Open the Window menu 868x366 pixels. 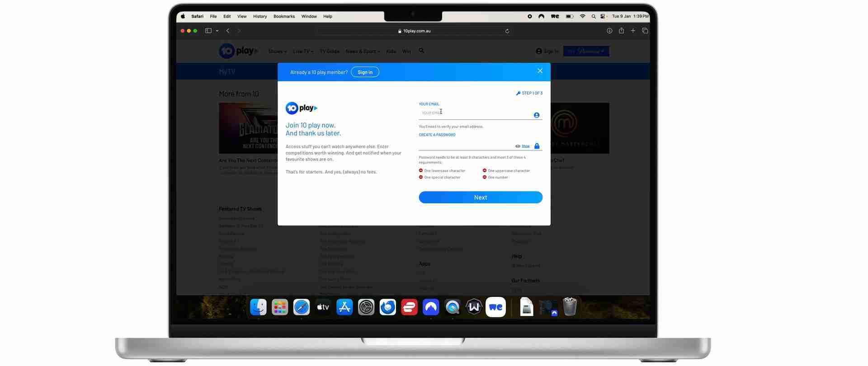point(309,16)
